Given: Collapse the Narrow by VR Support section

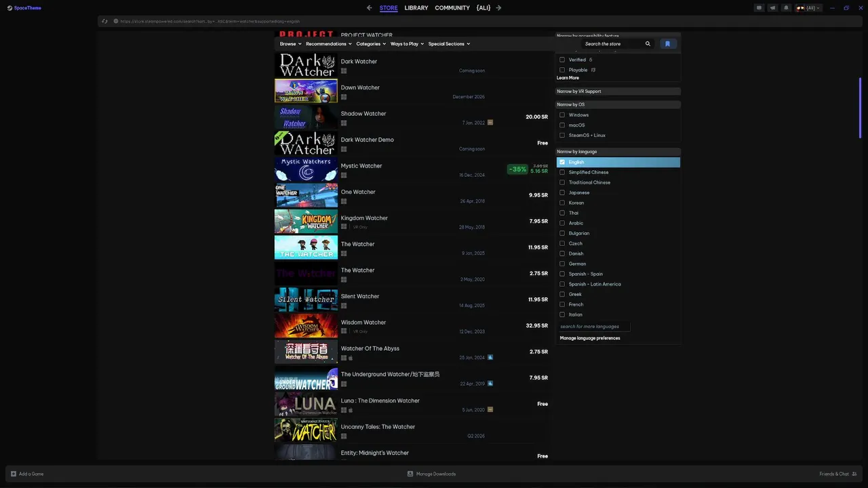Looking at the screenshot, I should tap(618, 91).
